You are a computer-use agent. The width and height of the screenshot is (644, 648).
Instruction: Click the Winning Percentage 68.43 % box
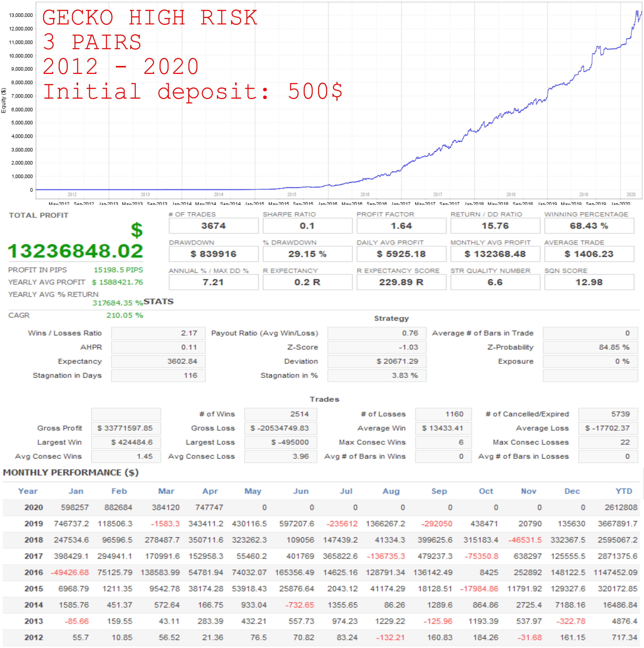click(589, 226)
